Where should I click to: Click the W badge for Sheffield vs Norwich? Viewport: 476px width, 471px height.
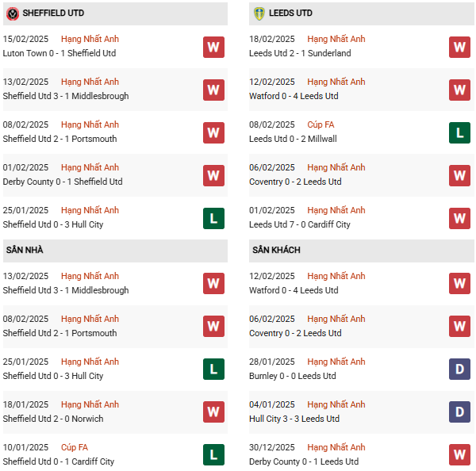click(213, 412)
